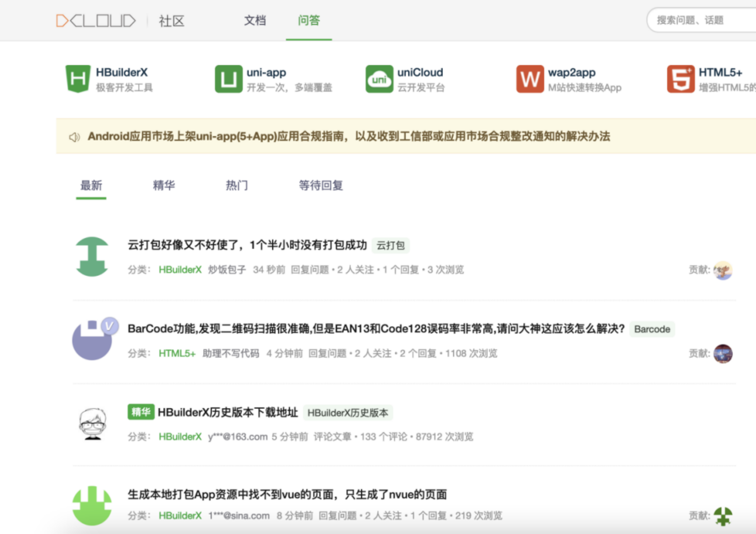Open contributor avatar on BarCode row
Viewport: 756px width, 534px height.
coord(723,353)
